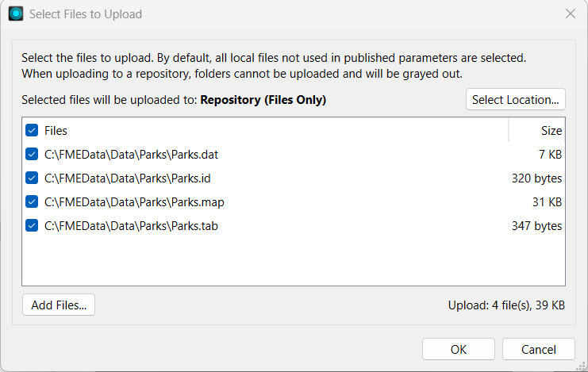Uncheck the Parks.tab file checkbox
The image size is (588, 372).
click(x=32, y=226)
